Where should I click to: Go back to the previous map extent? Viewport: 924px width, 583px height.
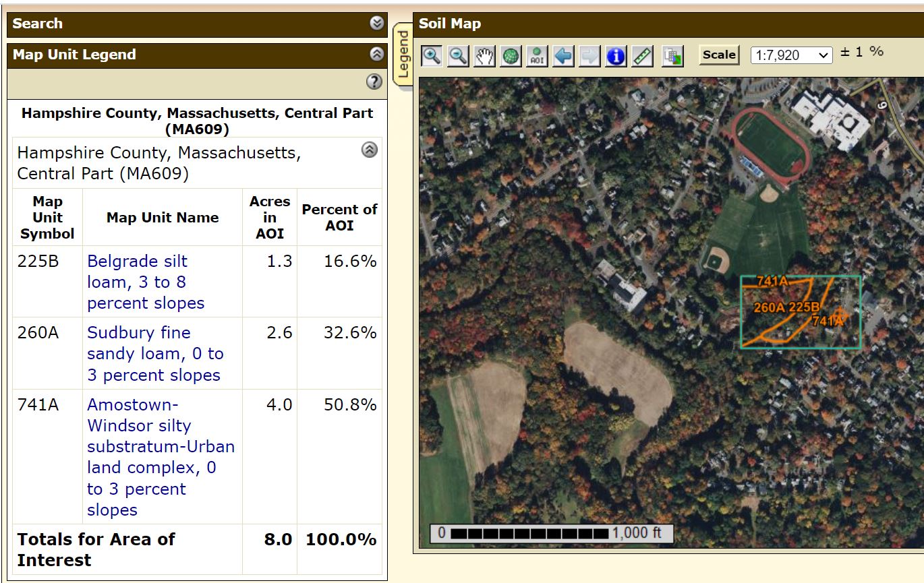563,56
